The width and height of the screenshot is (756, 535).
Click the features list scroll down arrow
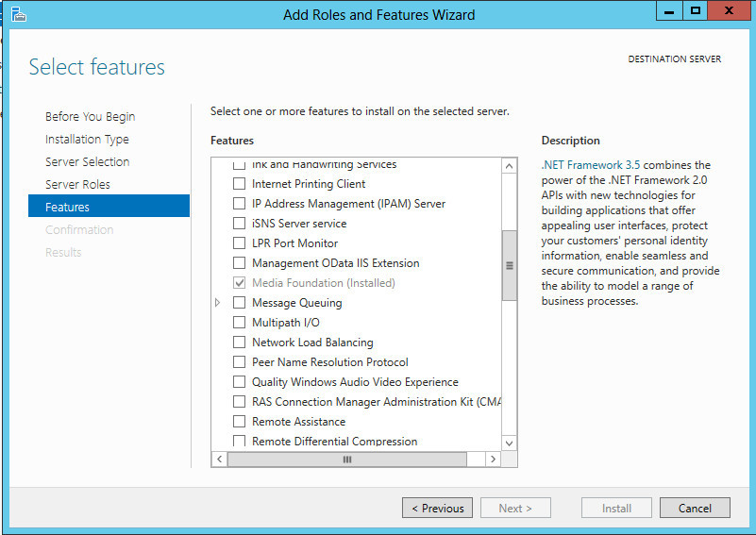[509, 443]
